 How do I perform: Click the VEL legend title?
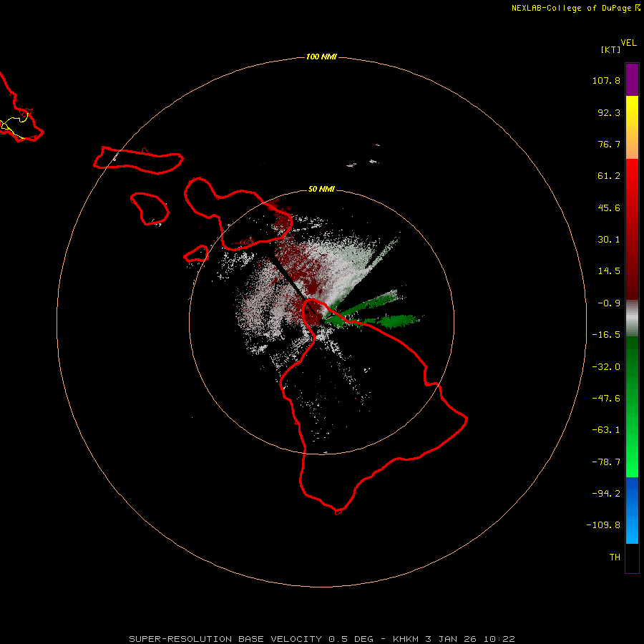point(628,43)
